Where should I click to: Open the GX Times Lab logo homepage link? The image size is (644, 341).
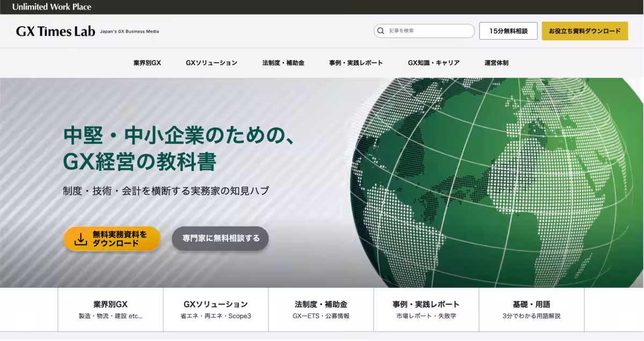coord(55,31)
